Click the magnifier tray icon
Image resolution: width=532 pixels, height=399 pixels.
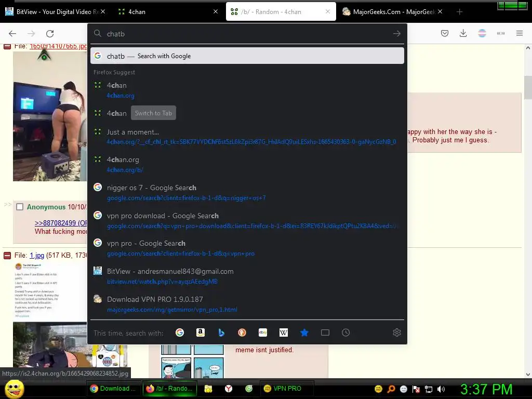391,389
